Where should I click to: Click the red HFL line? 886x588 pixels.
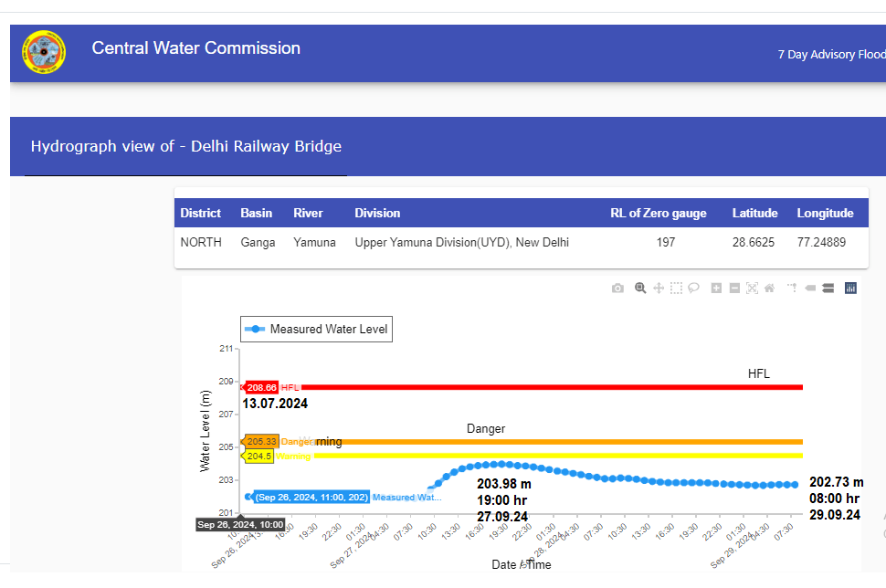coord(548,387)
